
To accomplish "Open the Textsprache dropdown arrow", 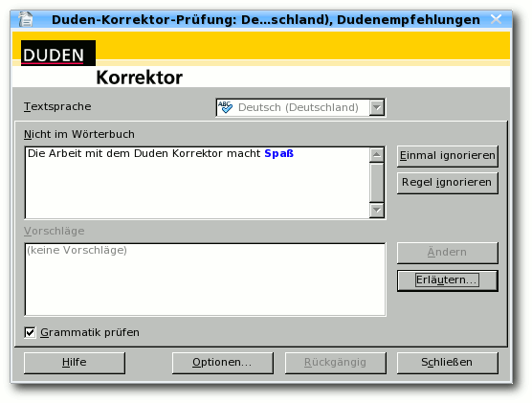I will click(377, 107).
